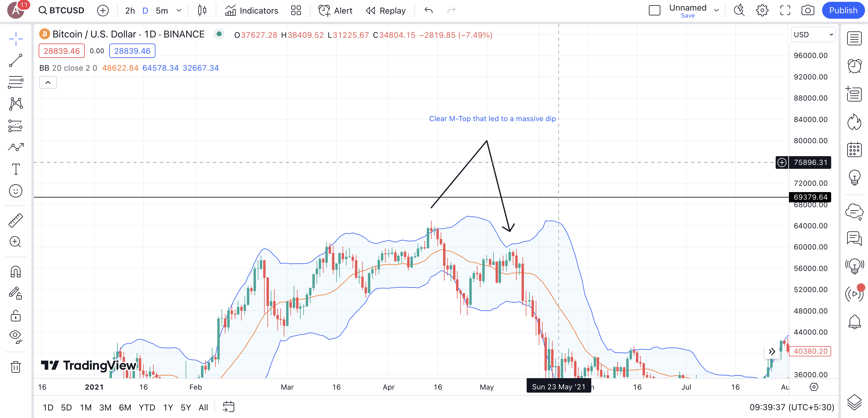Toggle magnet mode for drawings

(15, 272)
